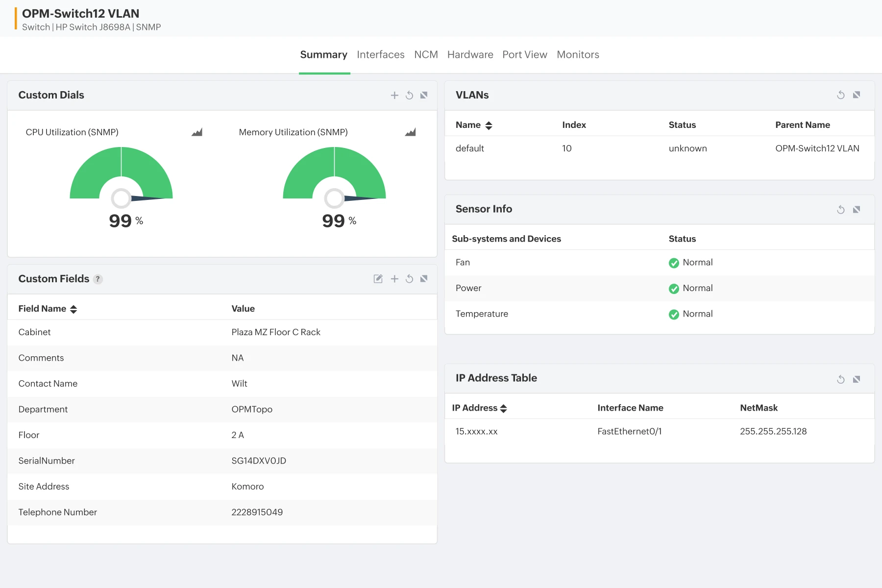This screenshot has height=588, width=882.
Task: Click the CPU Utilization (SNMP) label
Action: tap(72, 132)
